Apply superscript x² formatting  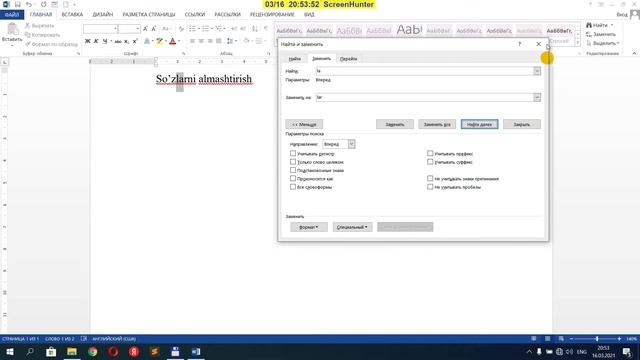point(135,41)
